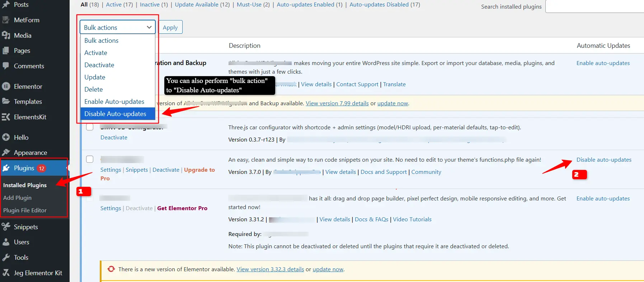Open Snippets link under the code snippets plugin
Image resolution: width=644 pixels, height=282 pixels.
(137, 170)
